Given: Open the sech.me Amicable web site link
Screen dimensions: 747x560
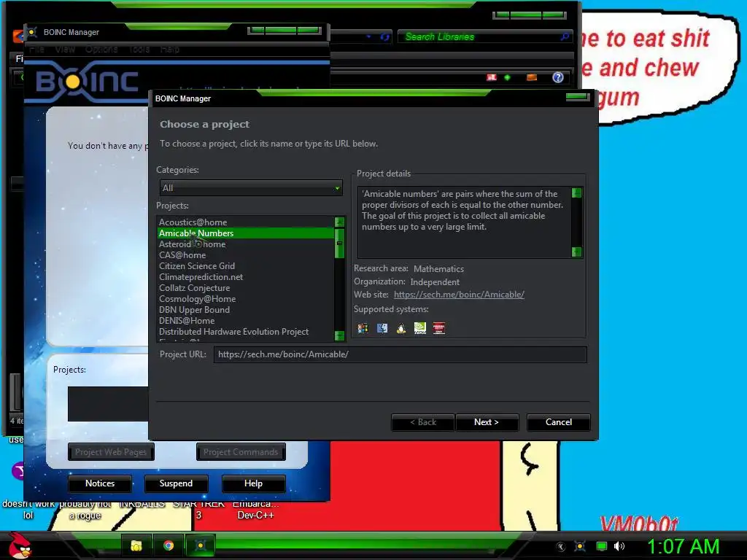Looking at the screenshot, I should [x=459, y=295].
